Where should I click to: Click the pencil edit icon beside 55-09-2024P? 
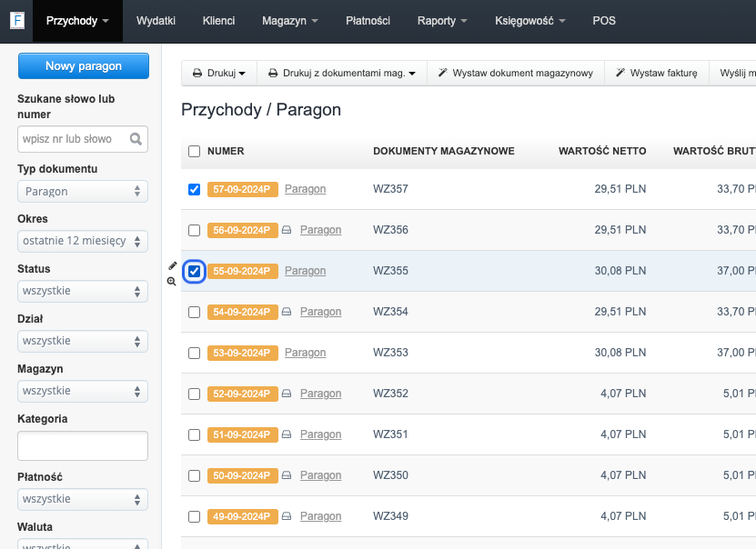click(172, 265)
